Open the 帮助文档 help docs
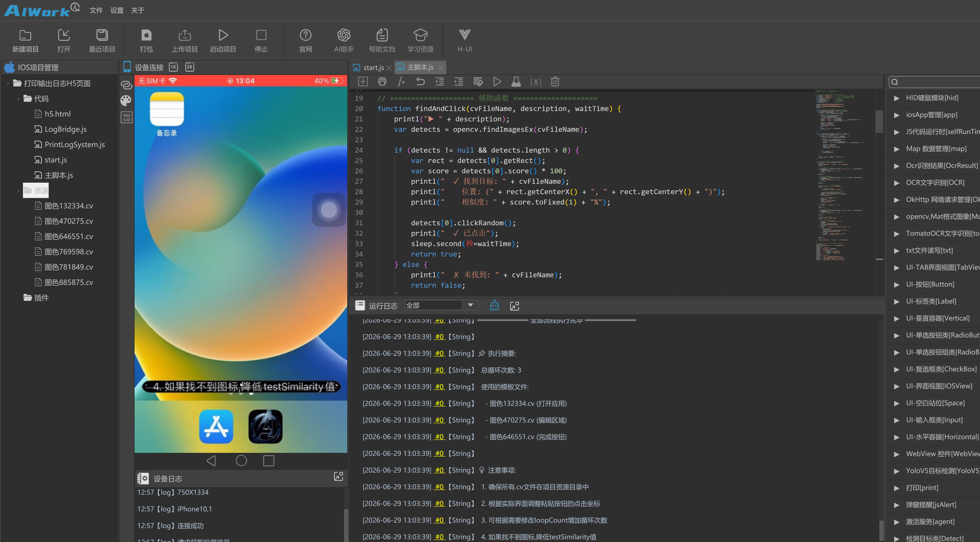 tap(382, 40)
